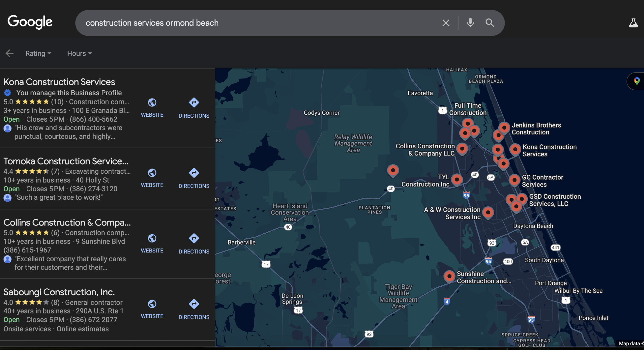Click the Daytona Beach map label
The height and width of the screenshot is (350, 644).
[x=533, y=226]
